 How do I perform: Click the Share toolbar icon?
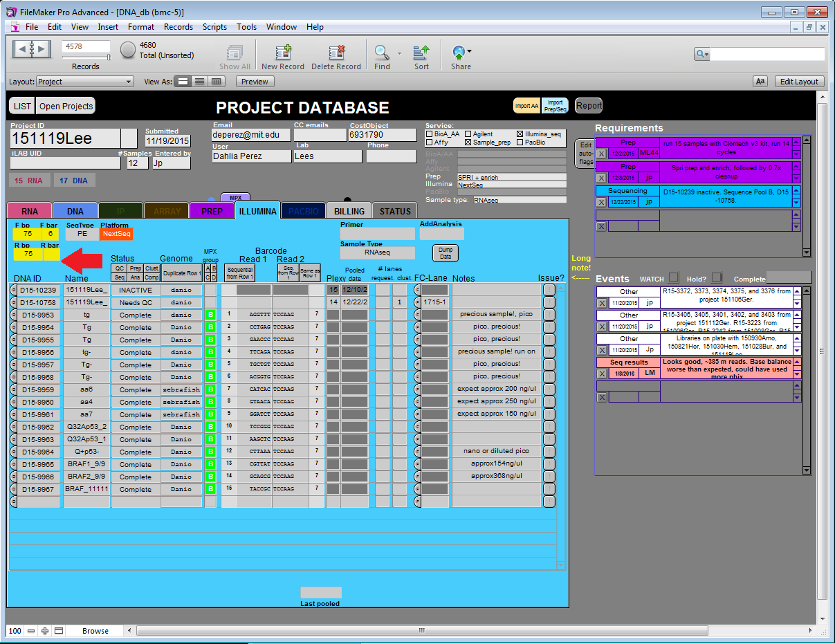click(x=459, y=53)
